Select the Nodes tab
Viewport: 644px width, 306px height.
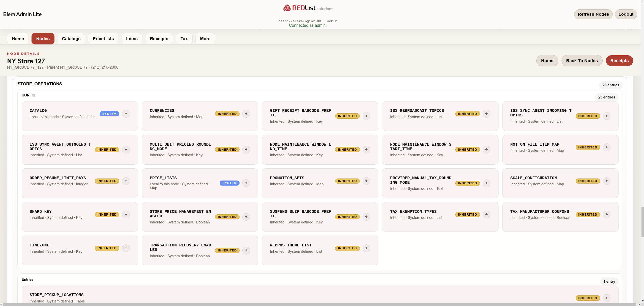pos(43,39)
